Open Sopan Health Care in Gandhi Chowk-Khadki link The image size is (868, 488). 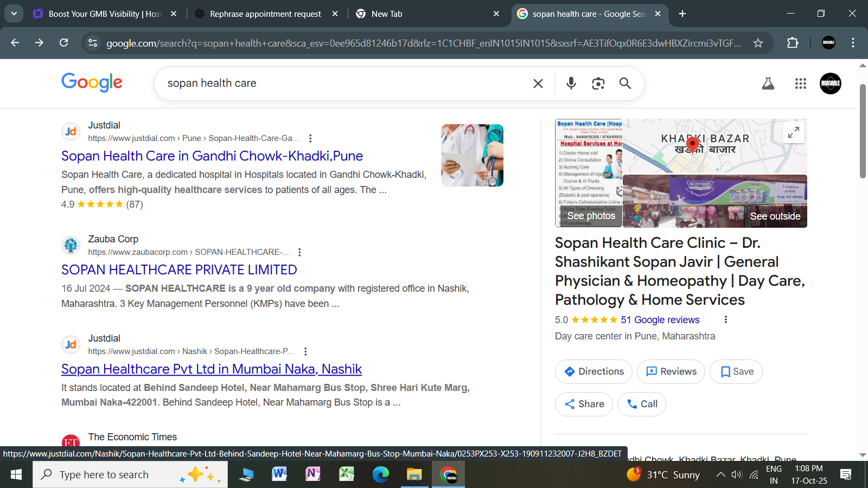(212, 156)
